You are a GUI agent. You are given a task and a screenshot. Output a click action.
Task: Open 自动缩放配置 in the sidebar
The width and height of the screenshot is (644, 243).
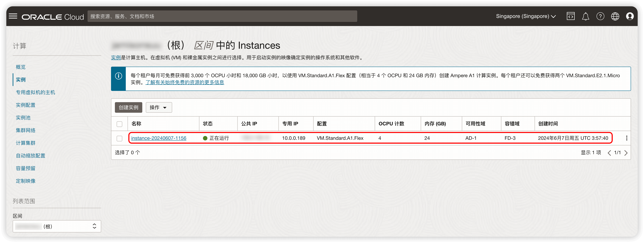coord(31,156)
